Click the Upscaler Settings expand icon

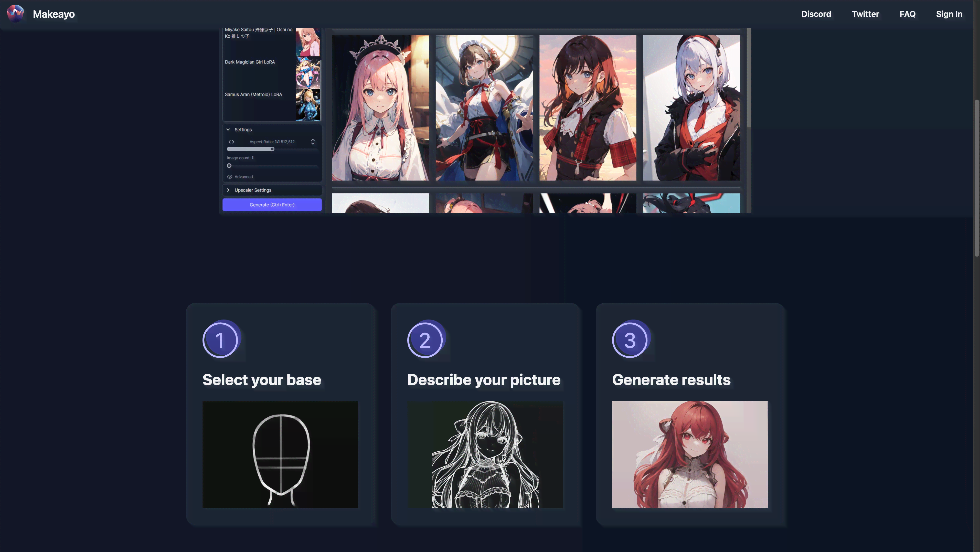228,190
